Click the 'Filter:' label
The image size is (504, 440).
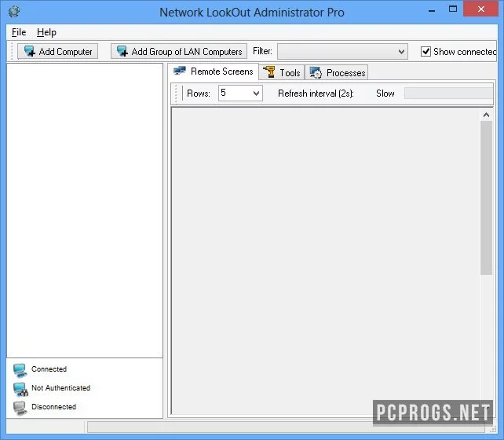tap(262, 51)
